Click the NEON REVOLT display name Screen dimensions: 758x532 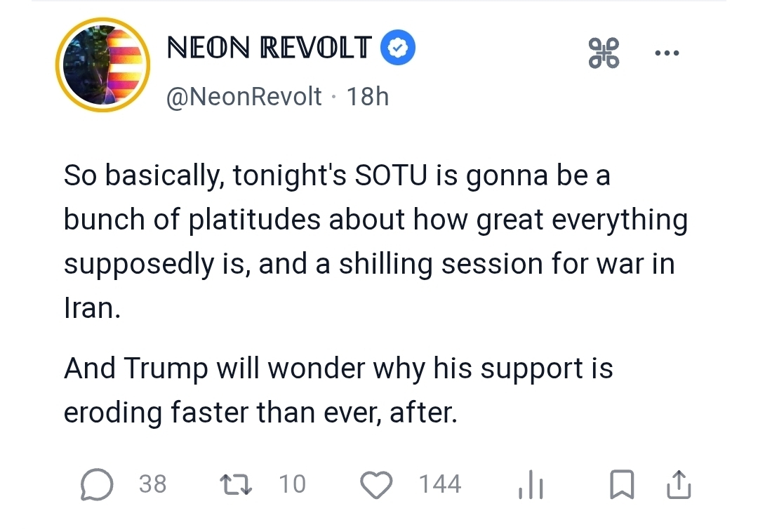(x=268, y=48)
